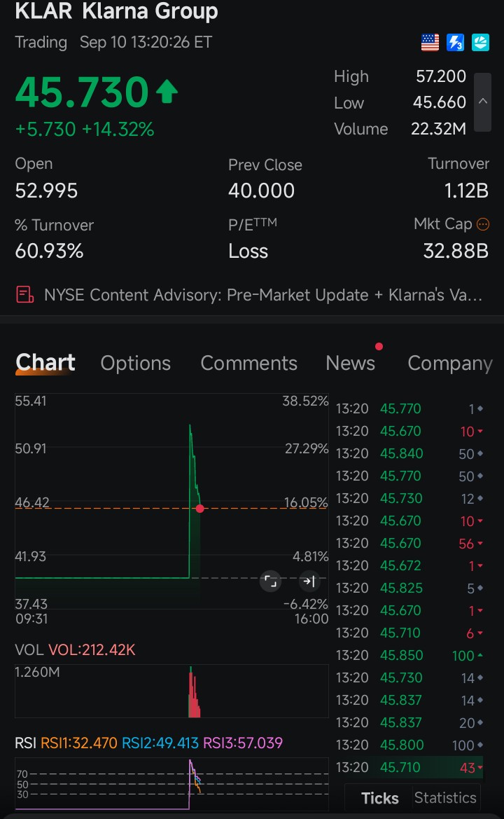Open the Mkt Cap info icon
Image resolution: width=504 pixels, height=819 pixels.
483,225
